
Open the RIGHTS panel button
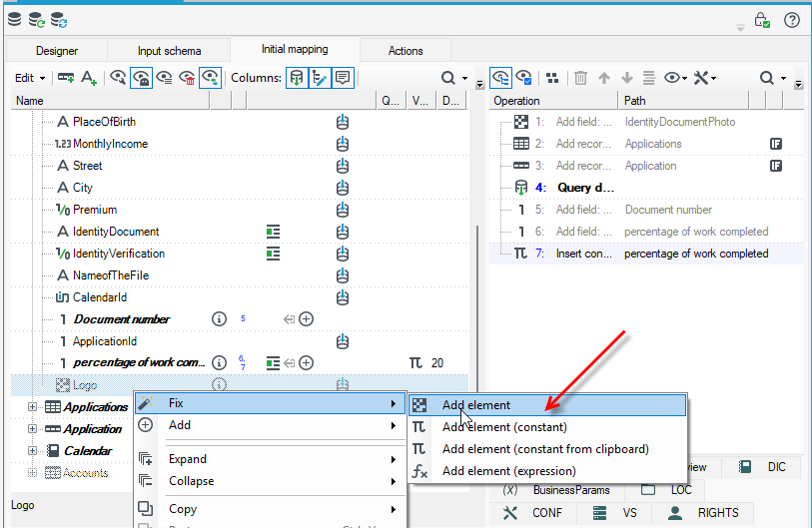[x=703, y=512]
